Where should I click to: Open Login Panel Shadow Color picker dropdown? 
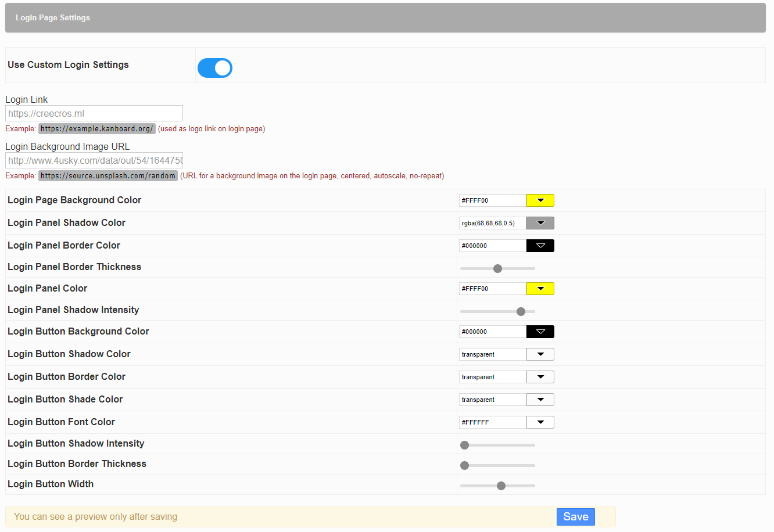(x=540, y=223)
